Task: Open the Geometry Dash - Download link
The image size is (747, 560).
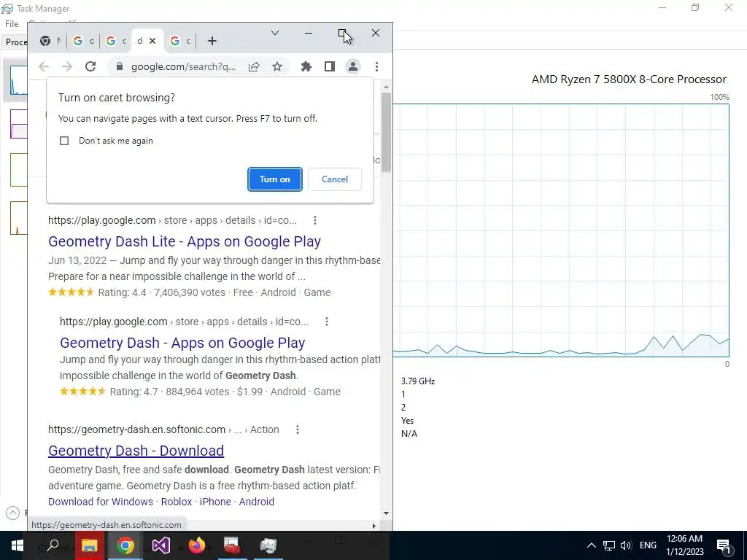Action: click(x=136, y=451)
